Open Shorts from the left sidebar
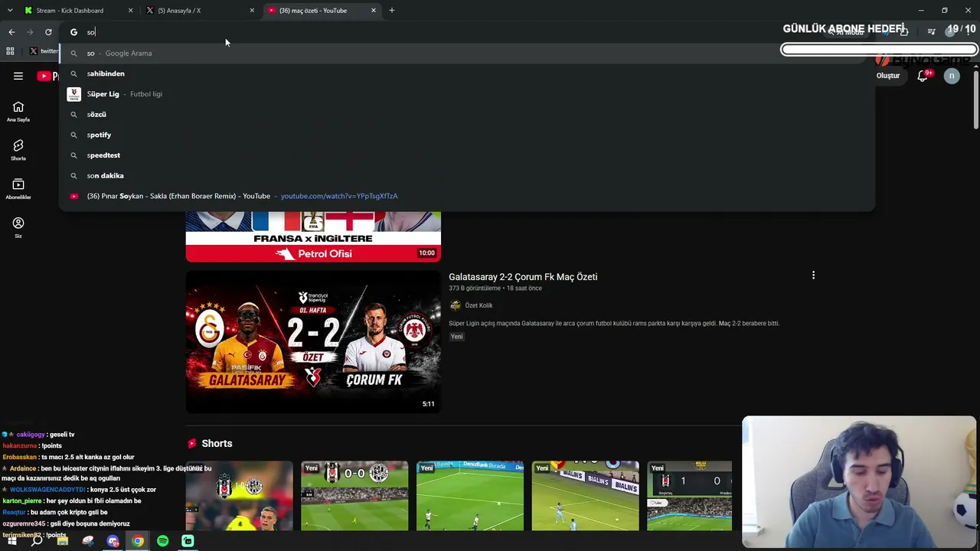The width and height of the screenshot is (980, 551). pyautogui.click(x=18, y=150)
